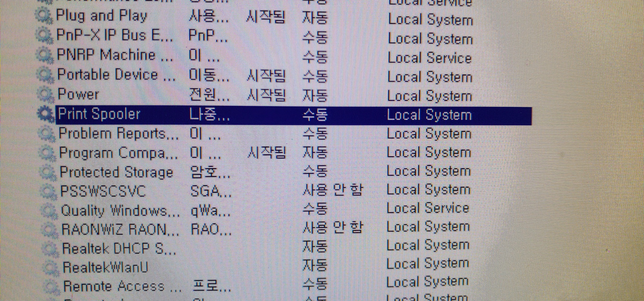This screenshot has width=644, height=301.
Task: Click Local System in the Plug and Play row
Action: pos(431,20)
